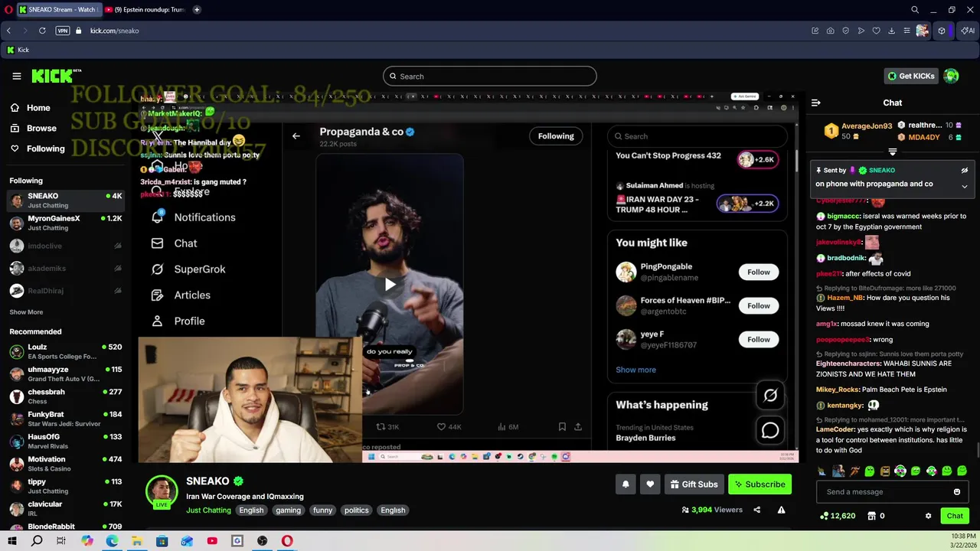
Task: Click the Gift Subs button
Action: coord(694,484)
